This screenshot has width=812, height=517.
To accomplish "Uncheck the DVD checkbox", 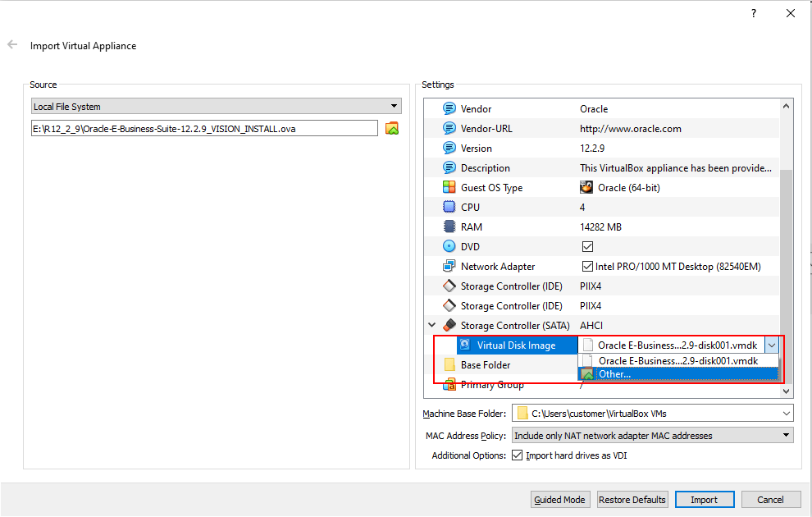I will (x=587, y=247).
